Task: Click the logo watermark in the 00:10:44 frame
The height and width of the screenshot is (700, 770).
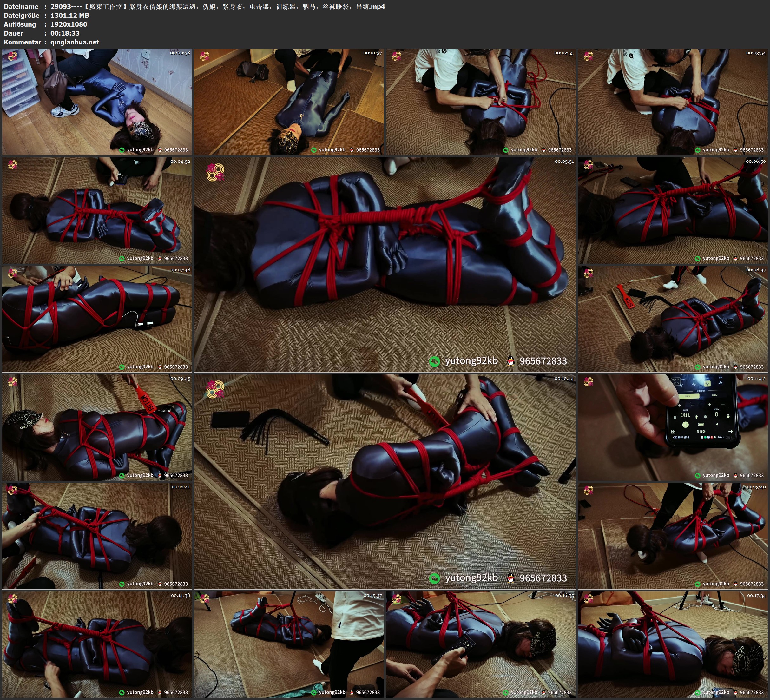Action: (215, 389)
